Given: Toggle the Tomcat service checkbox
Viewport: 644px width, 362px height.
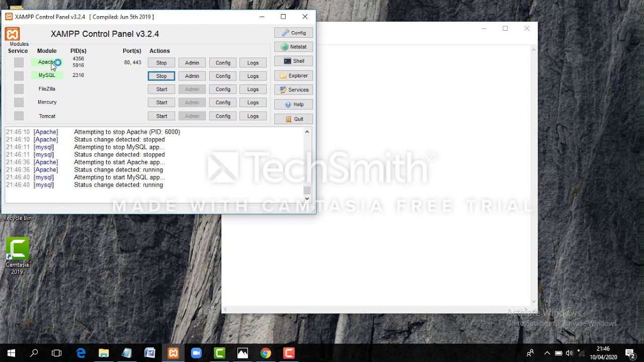Looking at the screenshot, I should coord(19,116).
